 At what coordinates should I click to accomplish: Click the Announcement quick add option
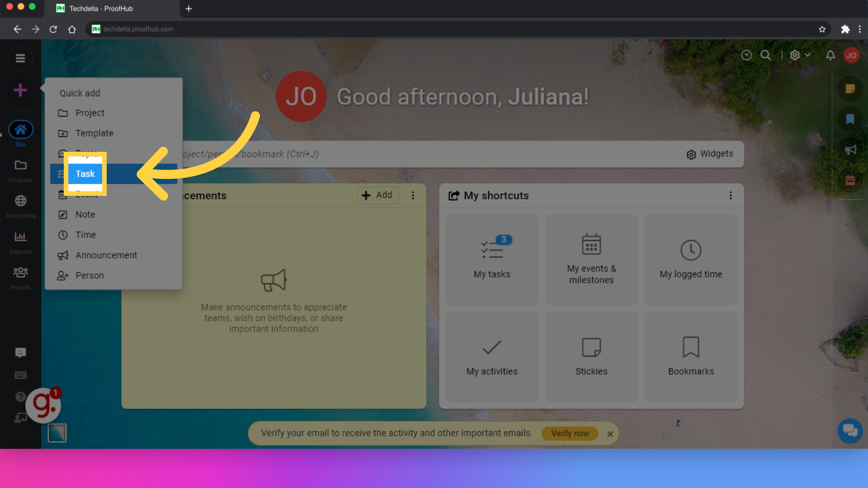pos(106,254)
